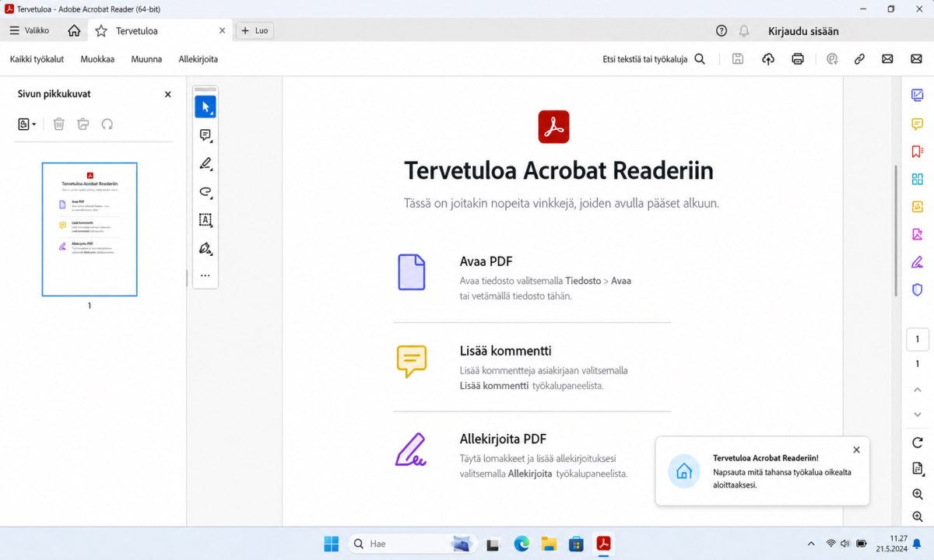Open the help question mark icon
The image size is (934, 560).
pyautogui.click(x=722, y=31)
